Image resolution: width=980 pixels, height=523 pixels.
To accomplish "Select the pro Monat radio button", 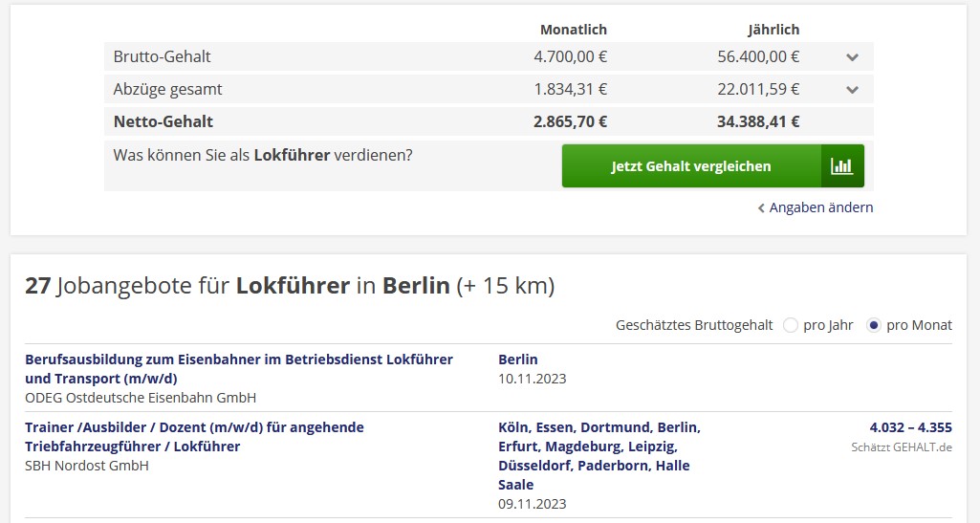I will [873, 325].
